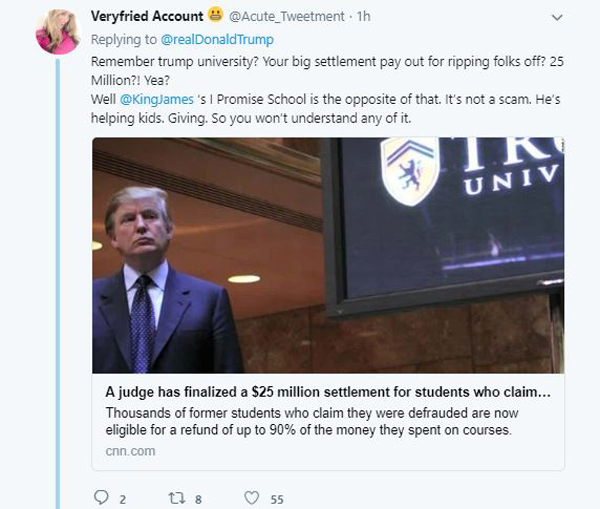This screenshot has width=600, height=509.
Task: Click the @Acute_Tweetment handle
Action: point(287,16)
